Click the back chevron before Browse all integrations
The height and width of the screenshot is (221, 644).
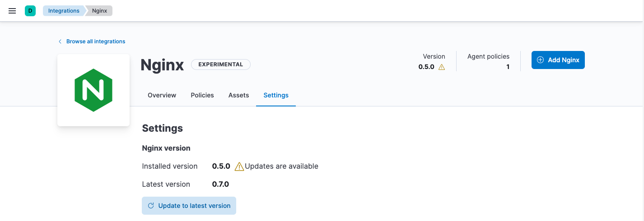(x=60, y=41)
